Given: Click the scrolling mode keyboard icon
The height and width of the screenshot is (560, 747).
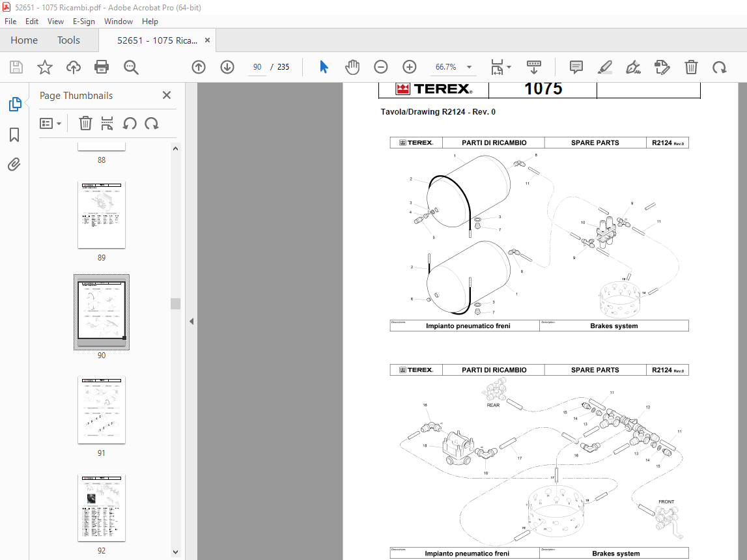Looking at the screenshot, I should coord(533,67).
